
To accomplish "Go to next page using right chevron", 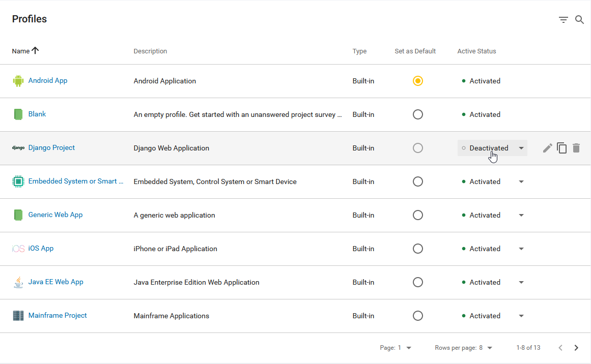I will click(x=576, y=348).
